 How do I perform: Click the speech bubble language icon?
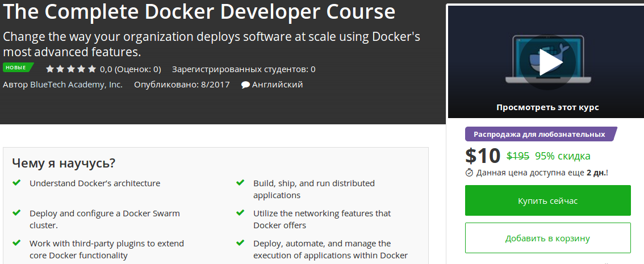point(245,85)
